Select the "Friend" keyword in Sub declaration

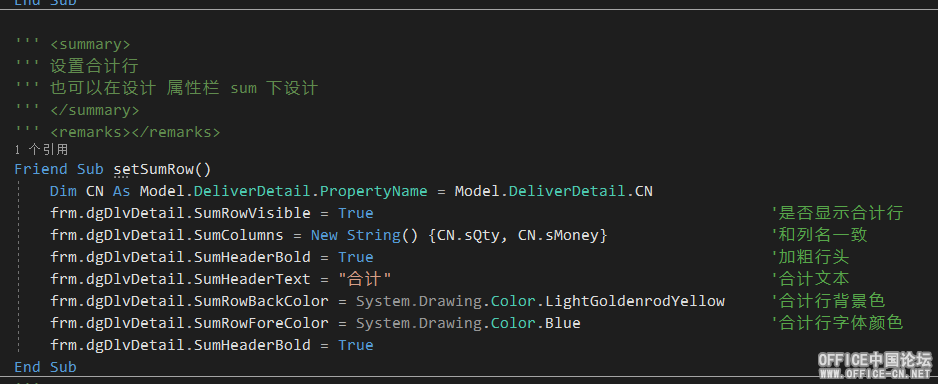pyautogui.click(x=41, y=169)
